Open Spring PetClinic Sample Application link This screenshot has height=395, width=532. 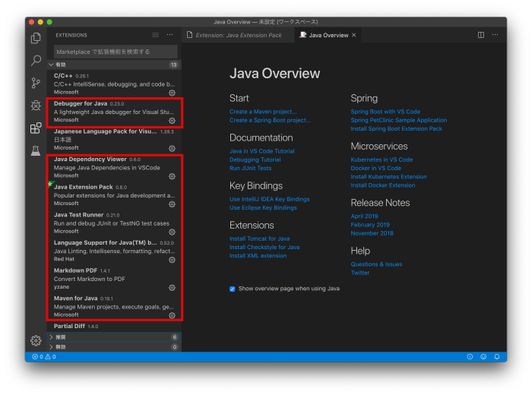(x=399, y=120)
